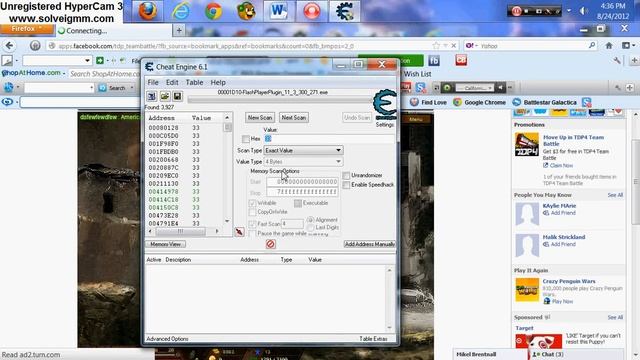Select the Alignment radio button
The height and width of the screenshot is (360, 640).
pos(311,220)
